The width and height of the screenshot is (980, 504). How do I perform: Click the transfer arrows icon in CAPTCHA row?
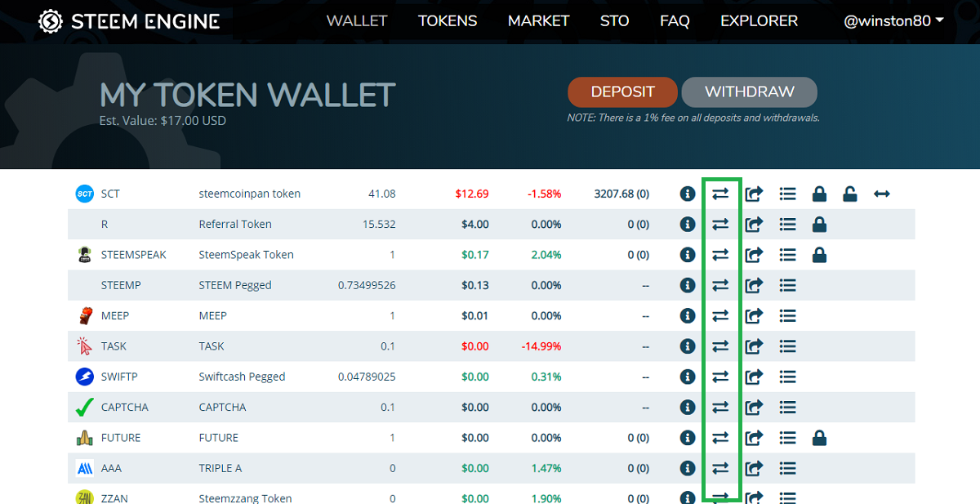[x=720, y=407]
